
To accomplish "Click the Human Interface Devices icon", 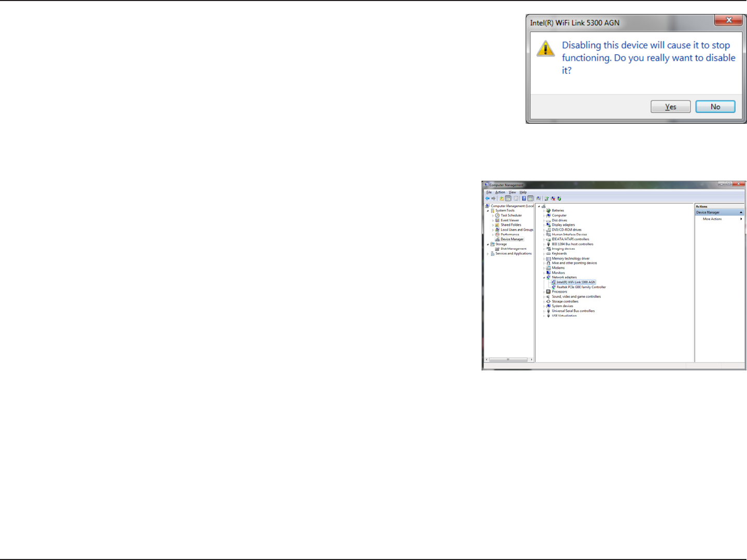I will (548, 235).
